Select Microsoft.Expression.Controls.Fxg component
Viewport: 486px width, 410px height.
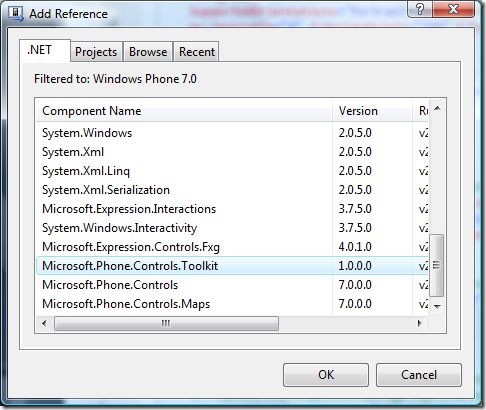(232, 247)
